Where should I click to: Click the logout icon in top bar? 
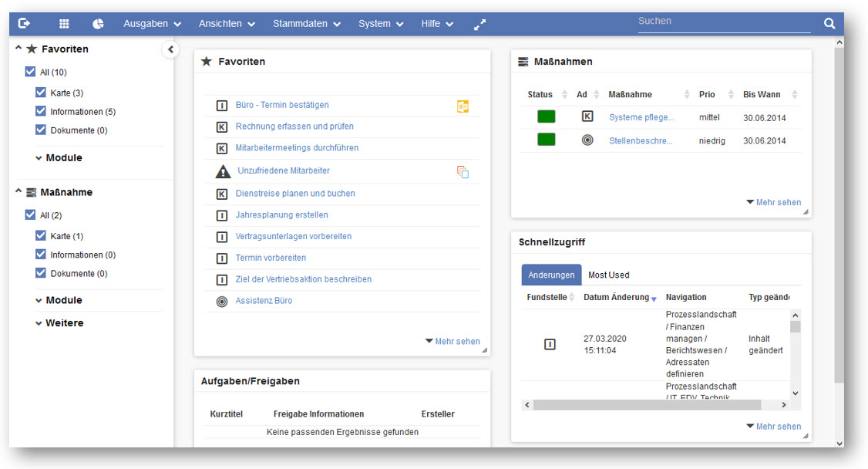pos(24,24)
